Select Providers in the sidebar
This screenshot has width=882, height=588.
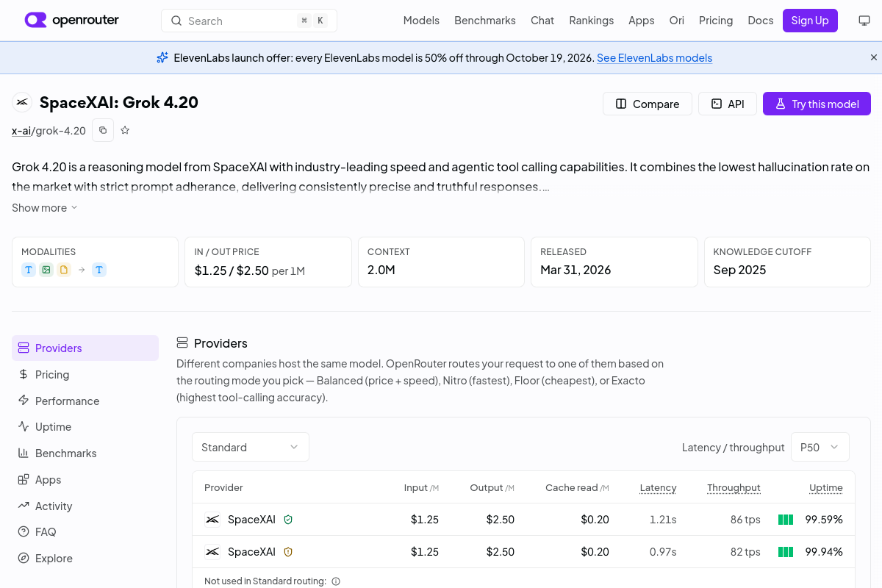point(85,348)
